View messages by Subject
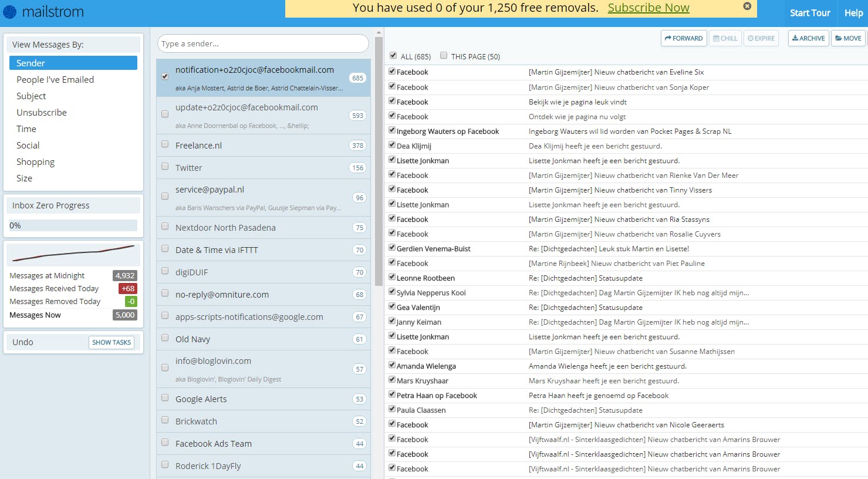 [31, 96]
